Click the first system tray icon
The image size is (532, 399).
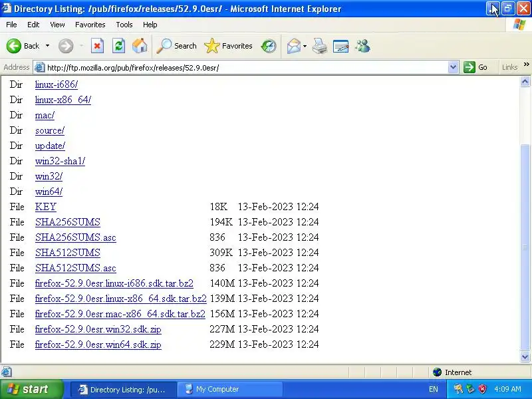pyautogui.click(x=458, y=389)
